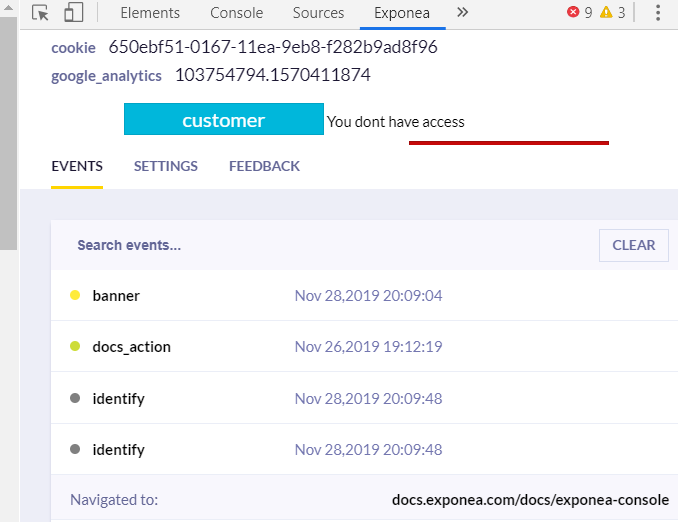Switch to the Elements tab
The height and width of the screenshot is (522, 678).
[150, 13]
